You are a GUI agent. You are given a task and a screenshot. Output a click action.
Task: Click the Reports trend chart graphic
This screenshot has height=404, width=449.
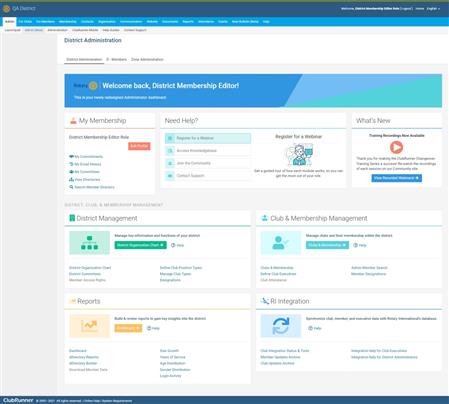(x=89, y=326)
